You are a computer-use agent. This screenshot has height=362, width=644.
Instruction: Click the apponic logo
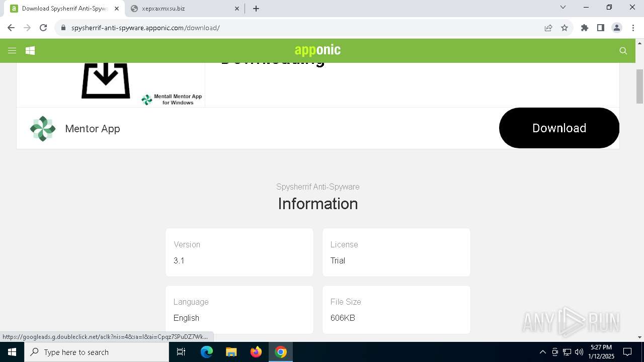pyautogui.click(x=317, y=50)
